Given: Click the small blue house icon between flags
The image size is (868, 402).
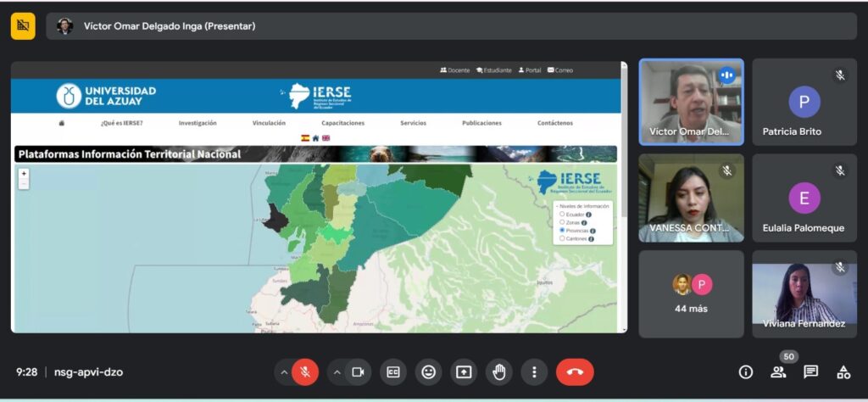Looking at the screenshot, I should click(315, 138).
